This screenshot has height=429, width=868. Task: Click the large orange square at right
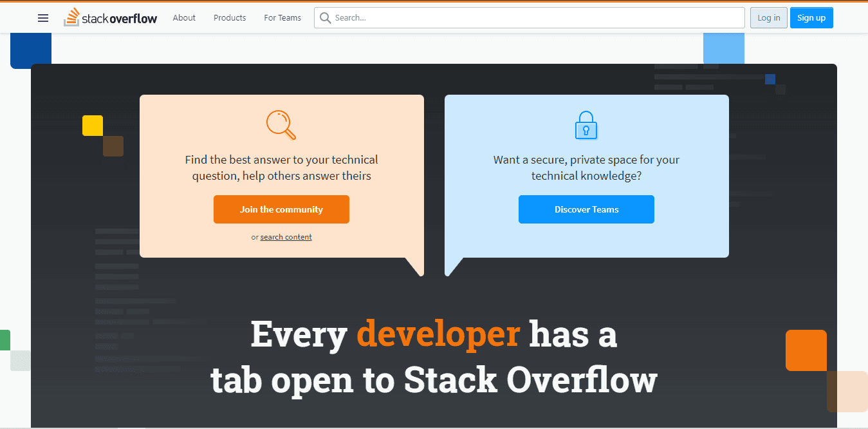[x=806, y=350]
